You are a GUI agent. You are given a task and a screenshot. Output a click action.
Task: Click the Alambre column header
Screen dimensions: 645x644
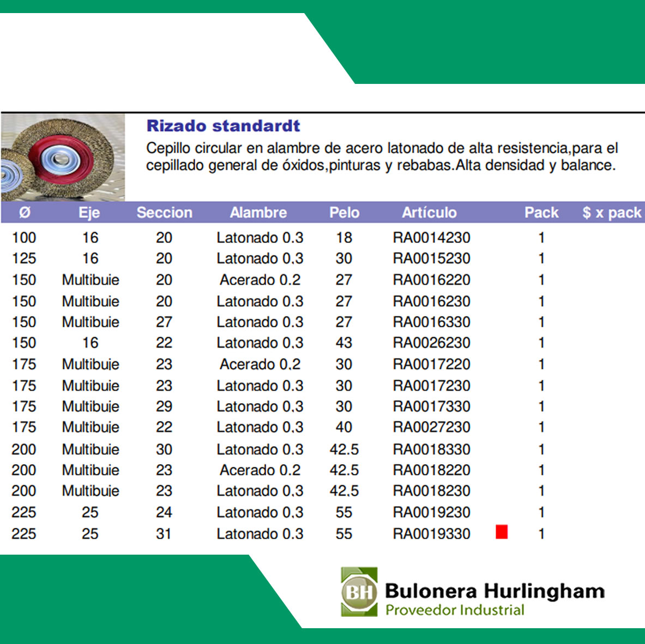point(258,212)
